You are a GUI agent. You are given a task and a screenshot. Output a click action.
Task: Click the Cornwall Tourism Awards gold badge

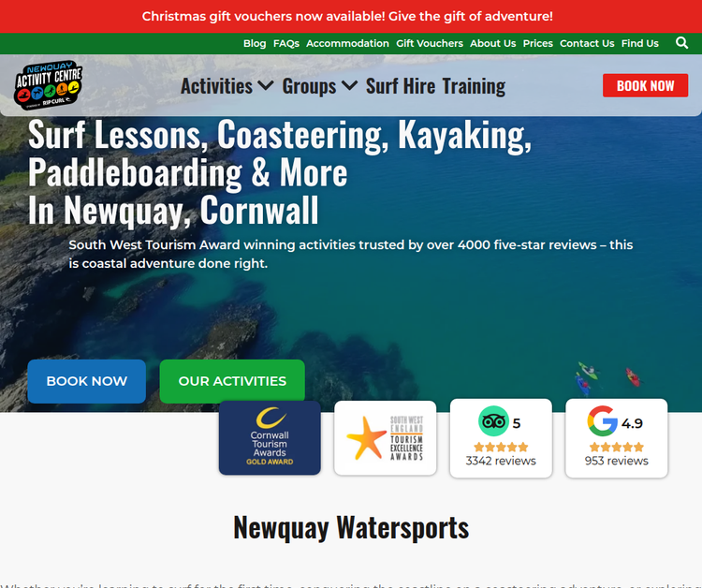pos(270,438)
